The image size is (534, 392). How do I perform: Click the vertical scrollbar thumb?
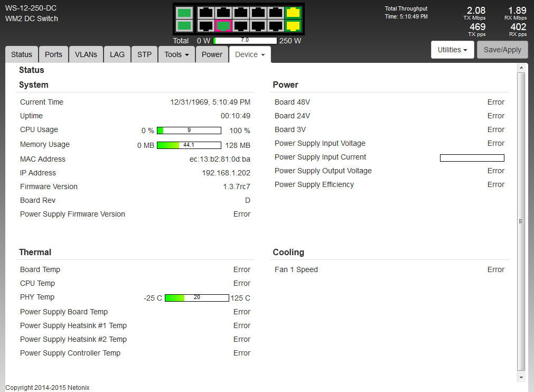(521, 221)
